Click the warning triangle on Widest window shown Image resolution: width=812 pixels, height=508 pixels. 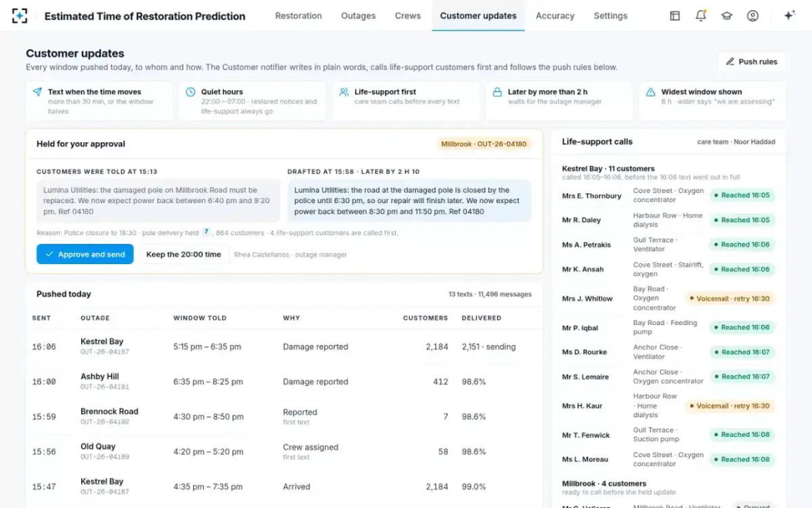click(650, 92)
